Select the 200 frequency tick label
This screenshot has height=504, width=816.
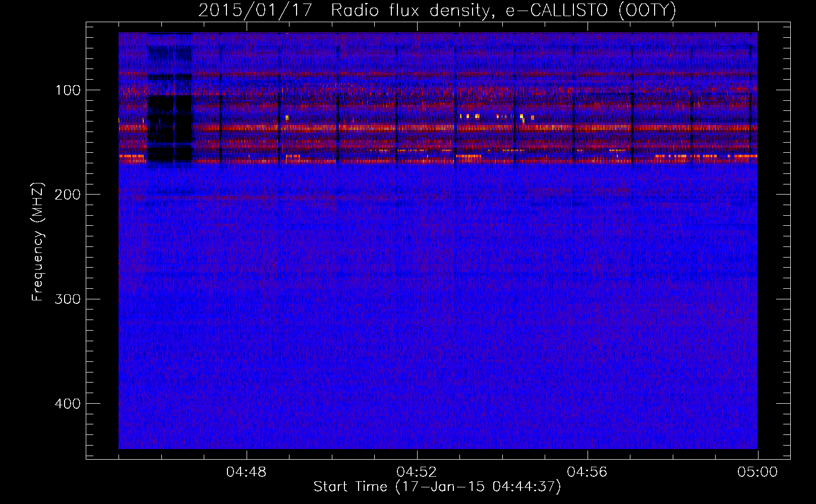coord(68,195)
